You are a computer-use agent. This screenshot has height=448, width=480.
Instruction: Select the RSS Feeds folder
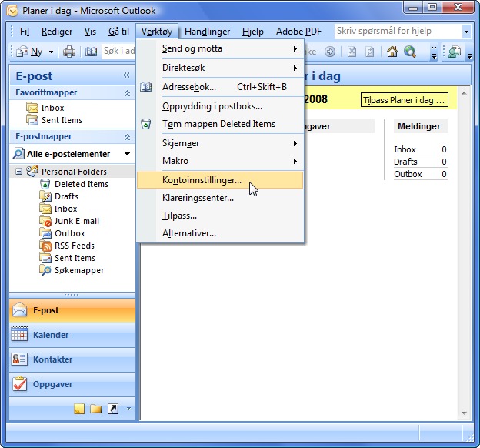(x=74, y=246)
